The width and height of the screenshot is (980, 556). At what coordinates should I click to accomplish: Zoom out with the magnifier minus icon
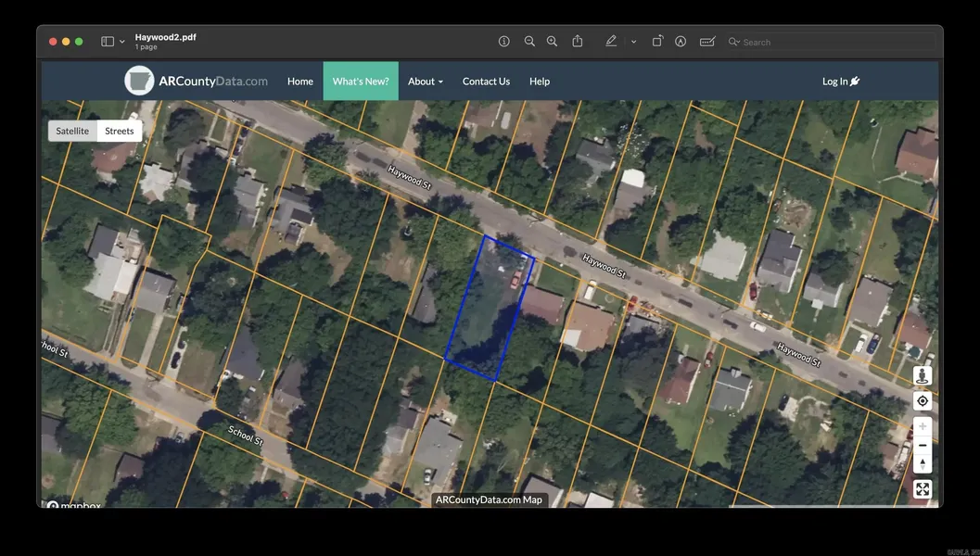point(529,42)
